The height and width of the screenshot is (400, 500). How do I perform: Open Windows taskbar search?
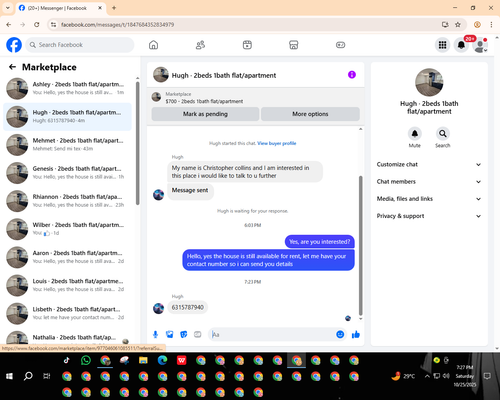click(28, 376)
